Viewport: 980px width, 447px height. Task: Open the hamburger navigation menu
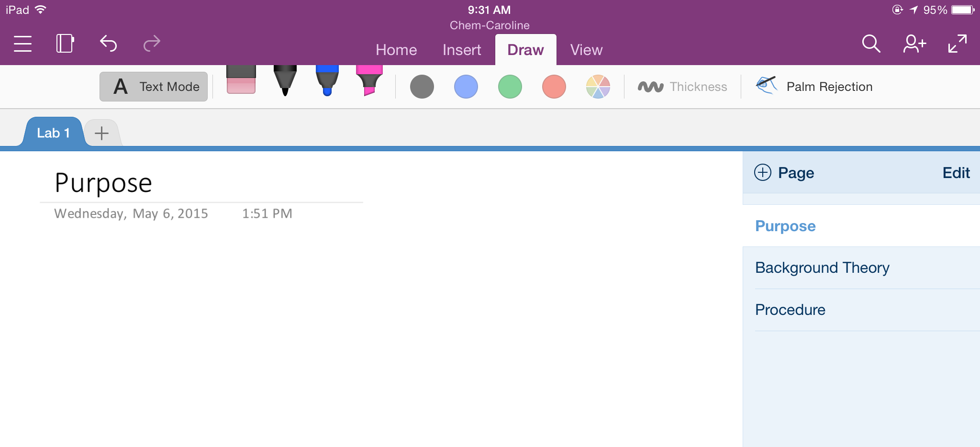22,44
